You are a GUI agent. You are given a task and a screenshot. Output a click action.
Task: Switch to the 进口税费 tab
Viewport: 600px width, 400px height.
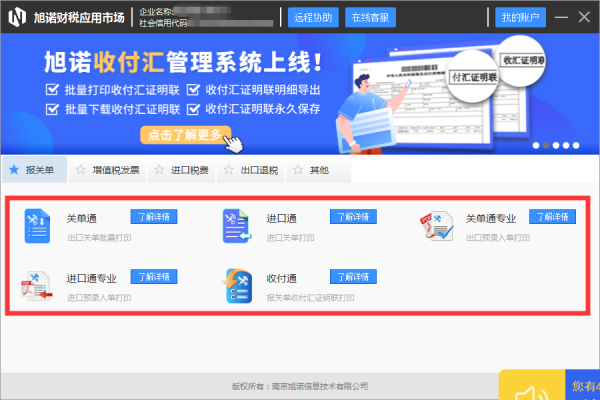pyautogui.click(x=182, y=170)
